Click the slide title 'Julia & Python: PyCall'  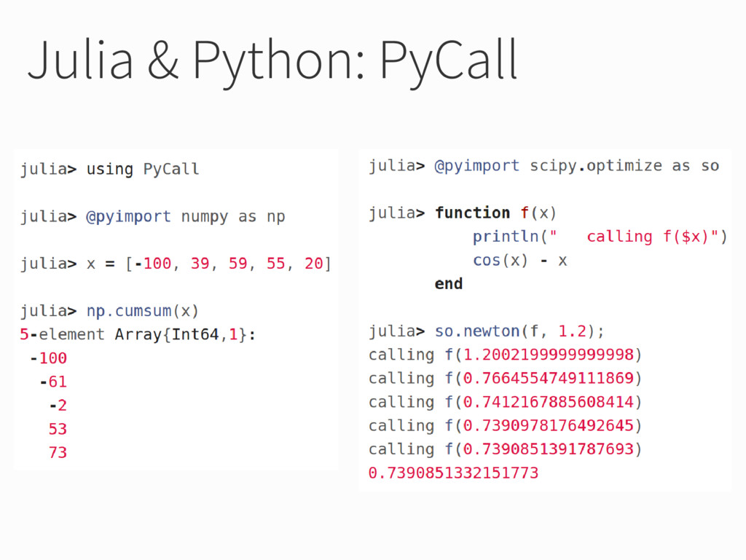[x=272, y=60]
